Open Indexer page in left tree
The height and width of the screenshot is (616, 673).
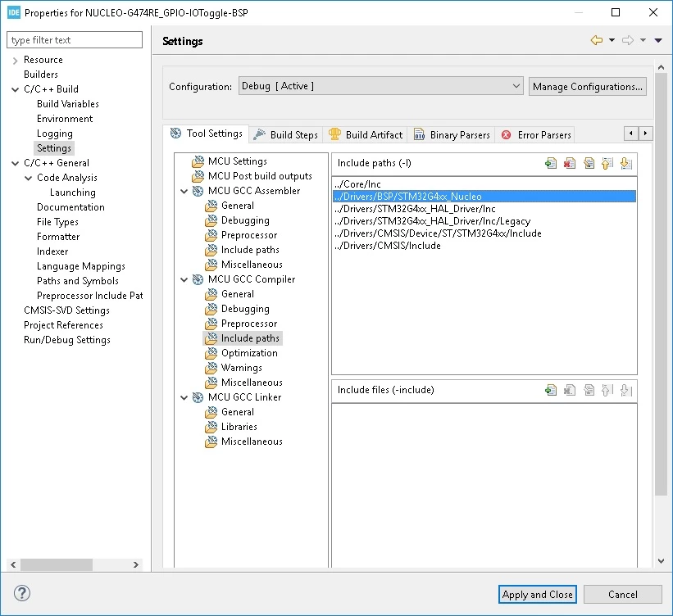click(52, 251)
